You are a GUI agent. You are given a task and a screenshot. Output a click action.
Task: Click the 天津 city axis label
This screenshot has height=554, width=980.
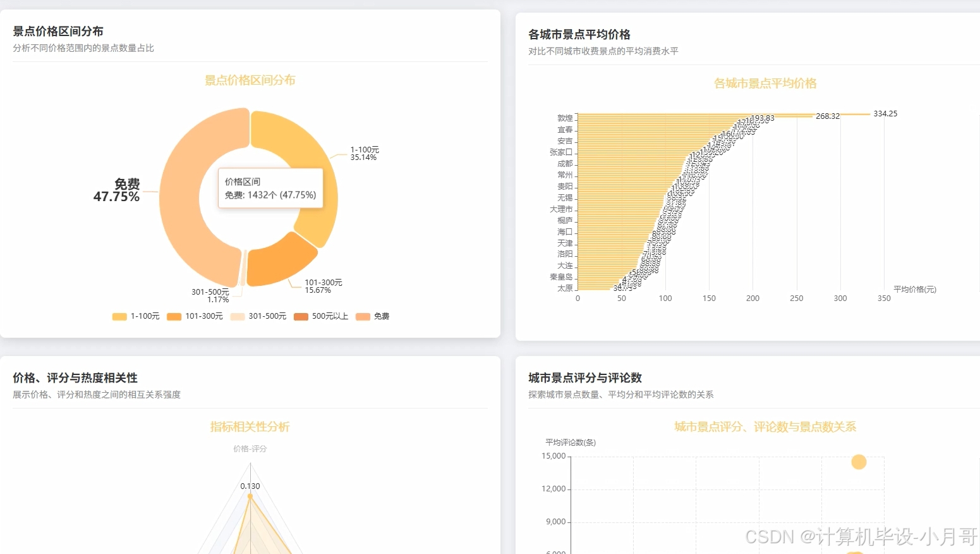[x=565, y=243]
